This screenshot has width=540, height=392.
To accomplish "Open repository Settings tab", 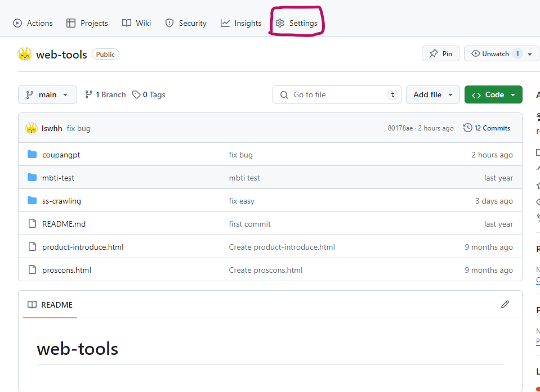I will pyautogui.click(x=297, y=23).
